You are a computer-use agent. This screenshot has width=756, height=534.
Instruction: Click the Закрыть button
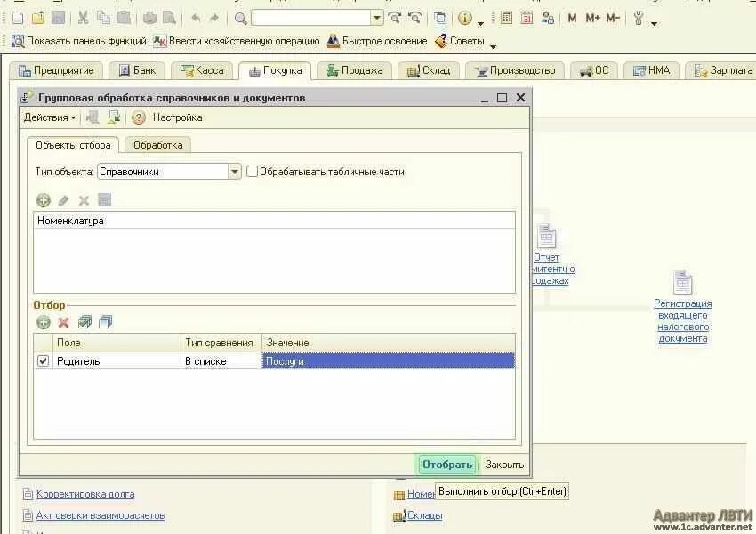click(x=503, y=465)
